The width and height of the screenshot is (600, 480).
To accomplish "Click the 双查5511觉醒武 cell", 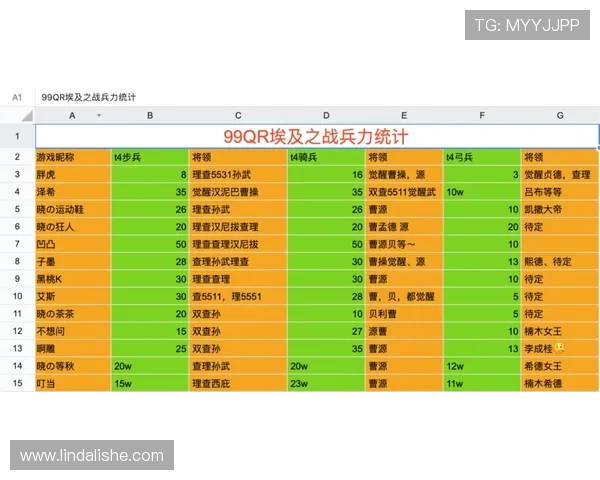I will point(404,192).
